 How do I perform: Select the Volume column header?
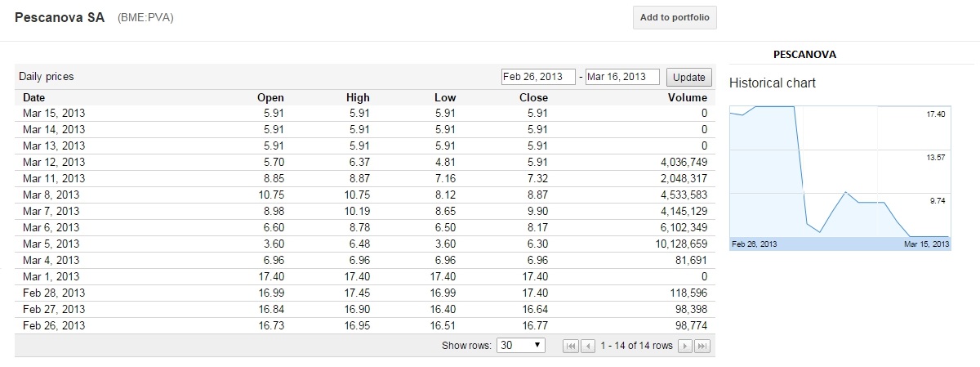tap(688, 97)
